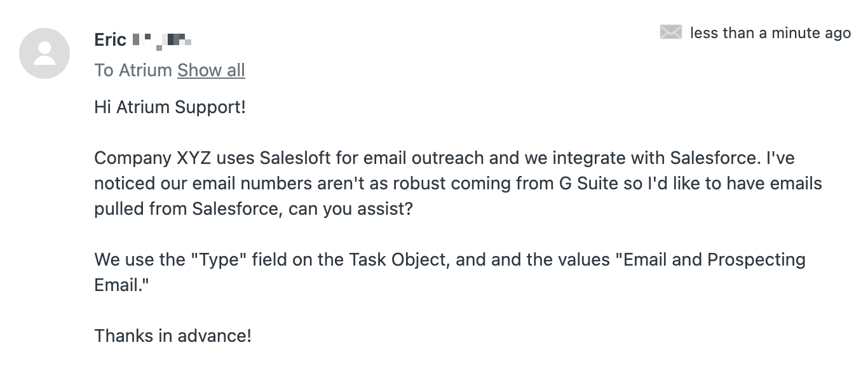Image resolution: width=868 pixels, height=380 pixels.
Task: Click the "Hi Atrium Support!" greeting line
Action: click(x=170, y=107)
